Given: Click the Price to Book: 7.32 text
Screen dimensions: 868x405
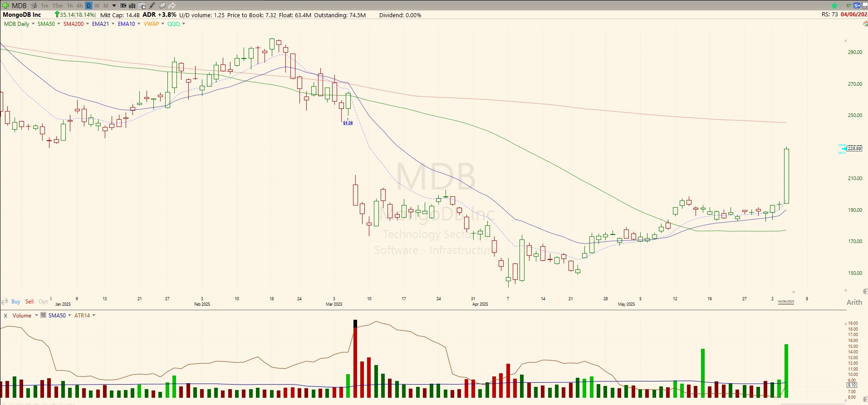Looking at the screenshot, I should pos(252,15).
